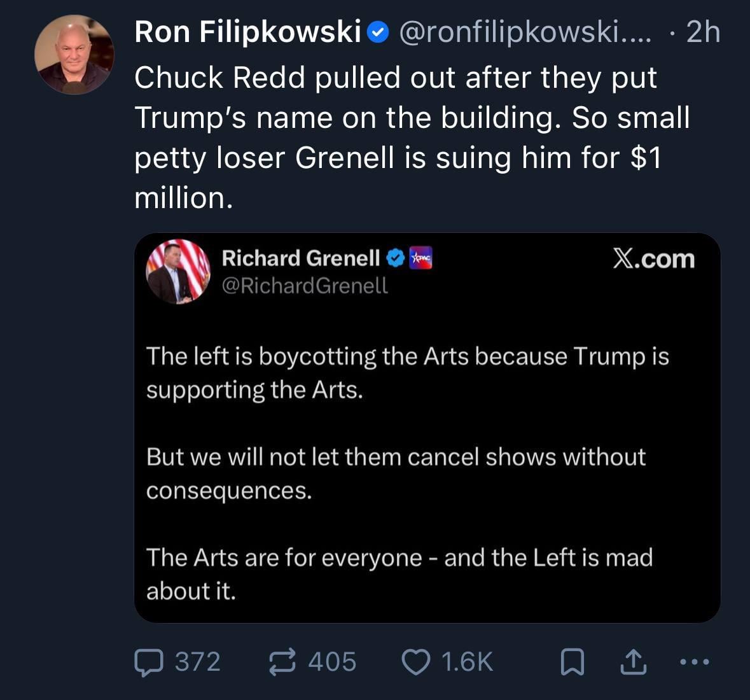Open the three-dot more options menu
Screen dimensions: 750x700
tap(693, 662)
